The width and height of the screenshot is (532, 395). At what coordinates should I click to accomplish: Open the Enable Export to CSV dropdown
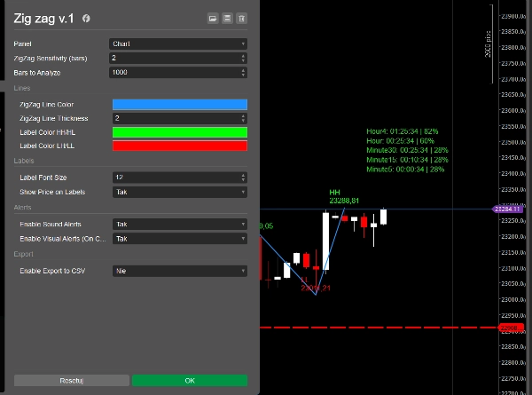pos(178,271)
